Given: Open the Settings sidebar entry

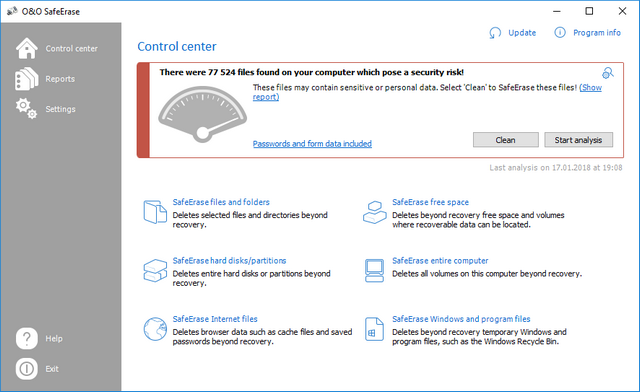Looking at the screenshot, I should click(60, 109).
